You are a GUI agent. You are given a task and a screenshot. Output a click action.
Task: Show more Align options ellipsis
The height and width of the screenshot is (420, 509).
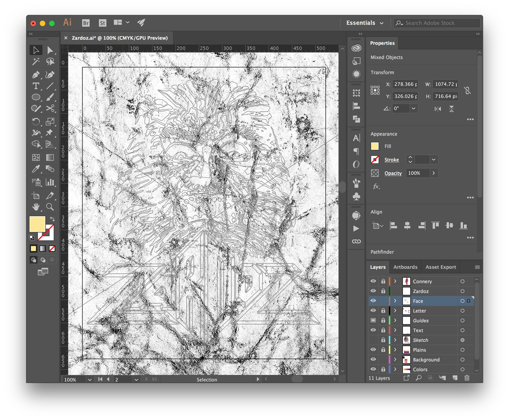pos(470,238)
